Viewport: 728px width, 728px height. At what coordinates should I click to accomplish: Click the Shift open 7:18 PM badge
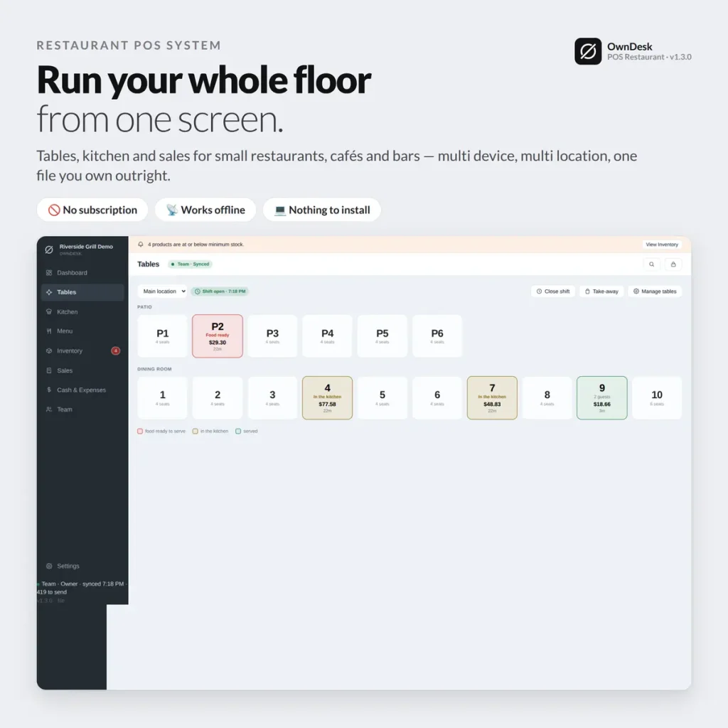(x=220, y=291)
